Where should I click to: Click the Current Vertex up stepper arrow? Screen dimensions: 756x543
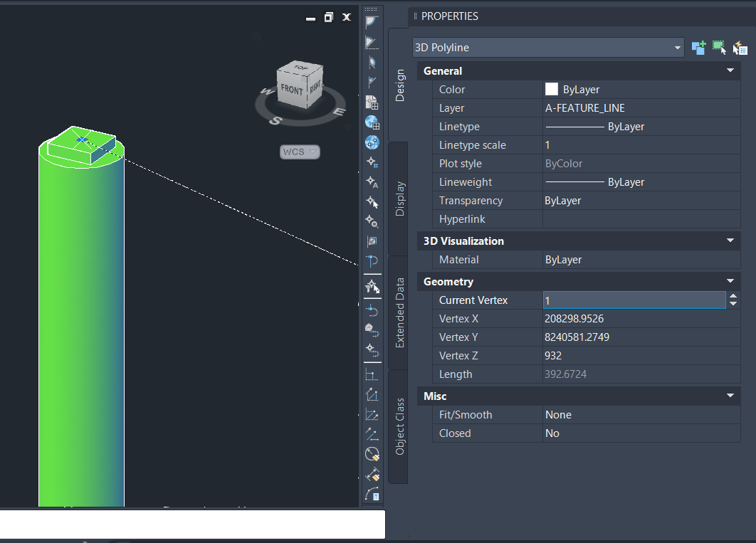pyautogui.click(x=733, y=296)
